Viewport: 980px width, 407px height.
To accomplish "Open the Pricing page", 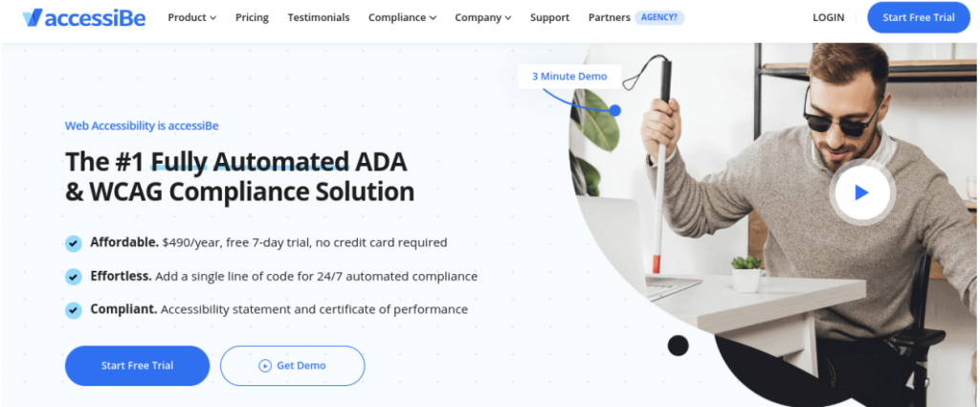I will click(252, 17).
